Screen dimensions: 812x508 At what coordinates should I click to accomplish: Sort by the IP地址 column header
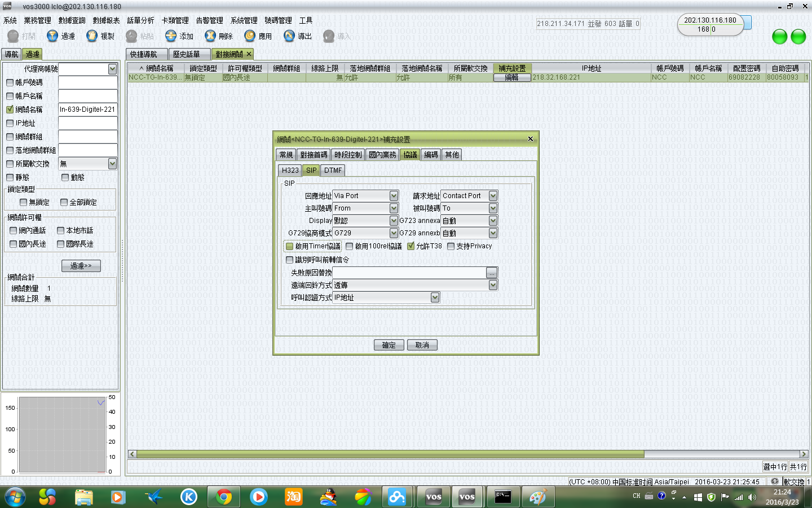pos(592,68)
